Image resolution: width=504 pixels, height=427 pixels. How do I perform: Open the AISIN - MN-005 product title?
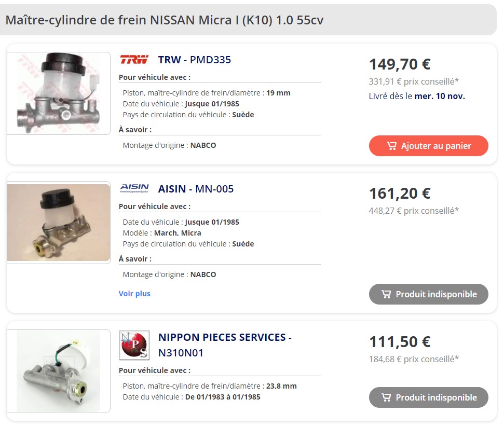[196, 189]
